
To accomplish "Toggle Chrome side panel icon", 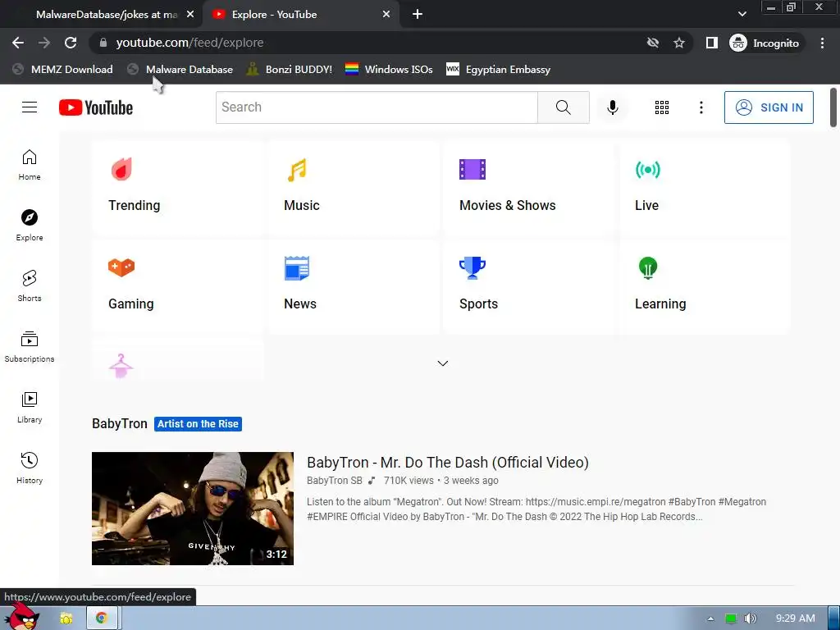I will click(x=711, y=43).
